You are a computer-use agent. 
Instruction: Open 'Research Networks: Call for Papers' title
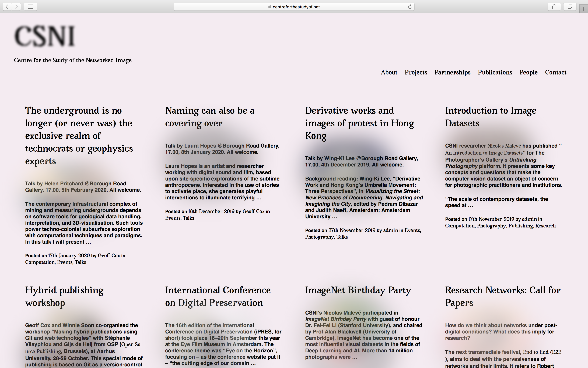(x=503, y=297)
